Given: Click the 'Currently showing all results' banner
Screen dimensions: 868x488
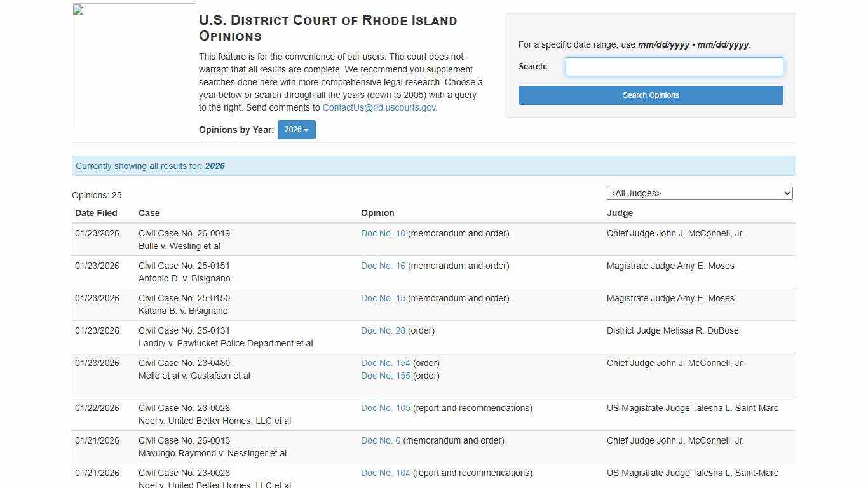Looking at the screenshot, I should tap(433, 166).
